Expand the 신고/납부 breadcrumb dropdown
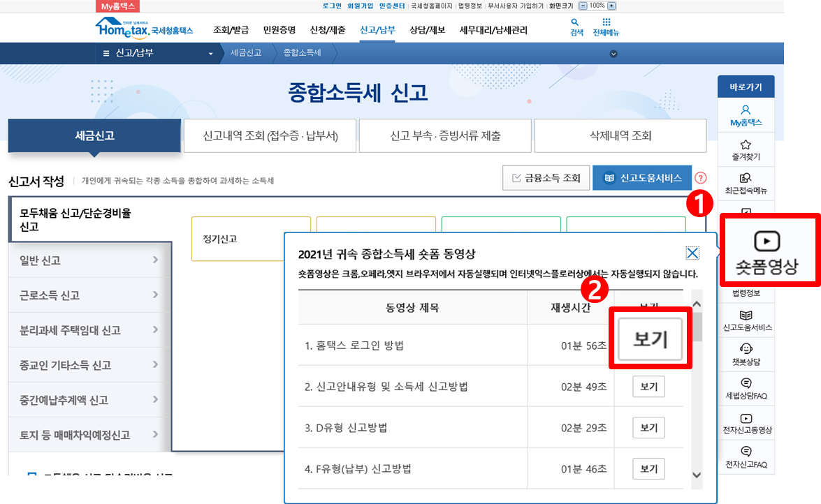 [210, 53]
